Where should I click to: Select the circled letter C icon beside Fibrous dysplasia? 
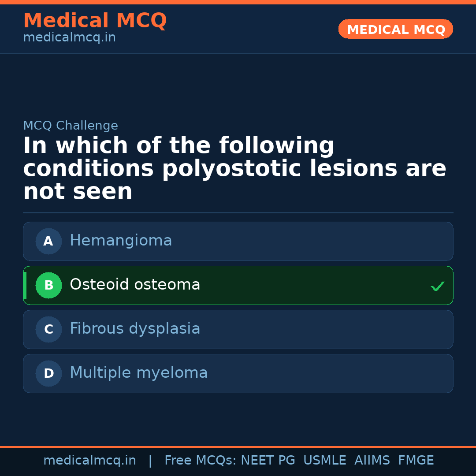coord(48,329)
